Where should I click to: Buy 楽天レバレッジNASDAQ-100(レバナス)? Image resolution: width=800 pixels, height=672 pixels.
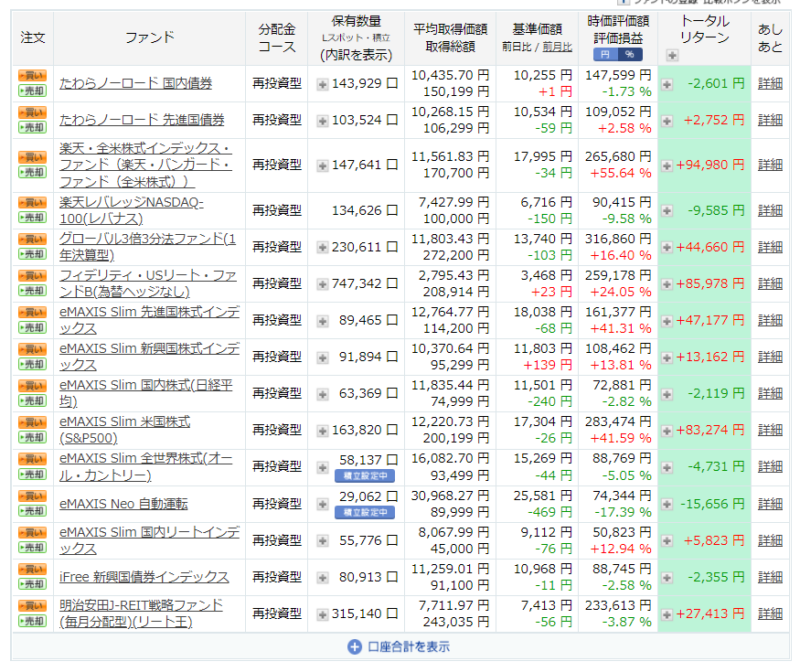32,203
